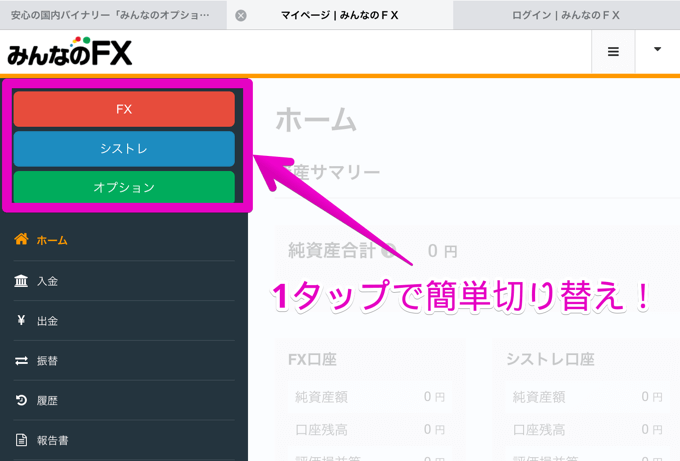Click the FX口座 card heading
Viewport: 680px width, 461px height.
[312, 360]
